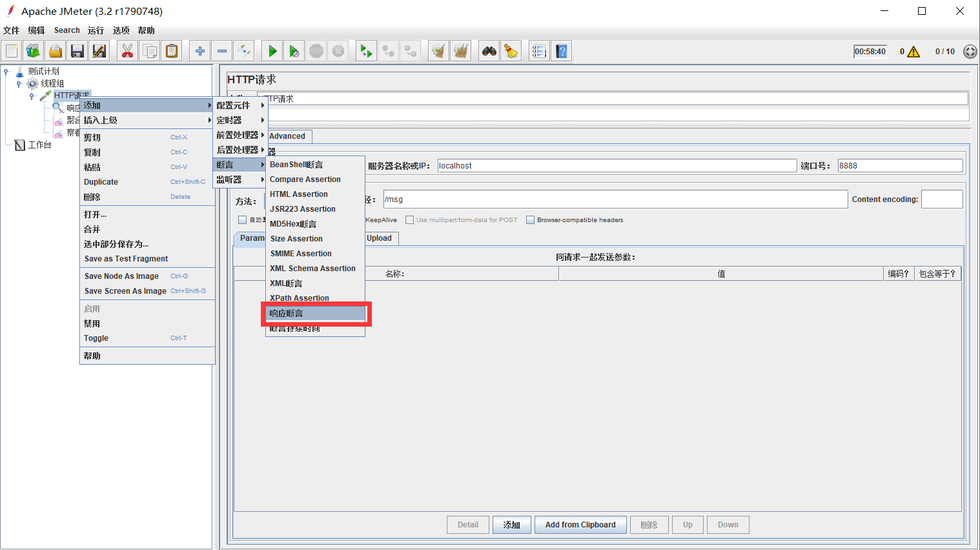Click Add from Clipboard button

click(580, 525)
